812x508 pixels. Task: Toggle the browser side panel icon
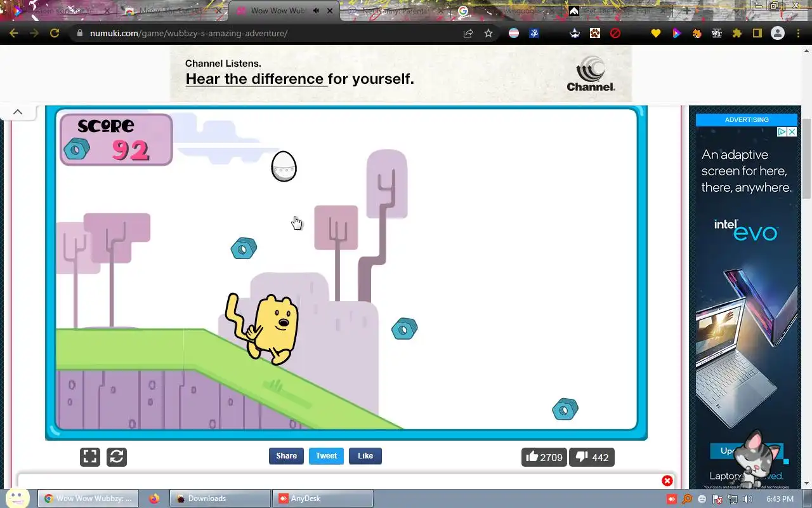tap(757, 33)
